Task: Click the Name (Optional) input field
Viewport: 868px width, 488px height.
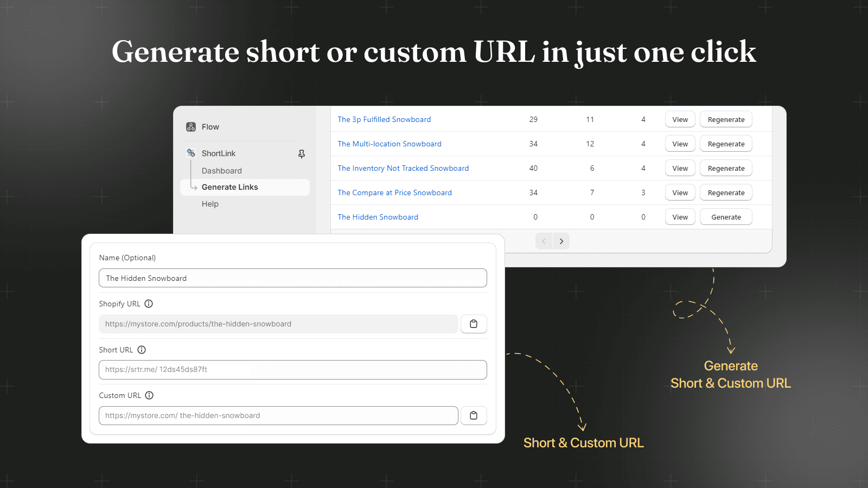Action: pos(293,278)
